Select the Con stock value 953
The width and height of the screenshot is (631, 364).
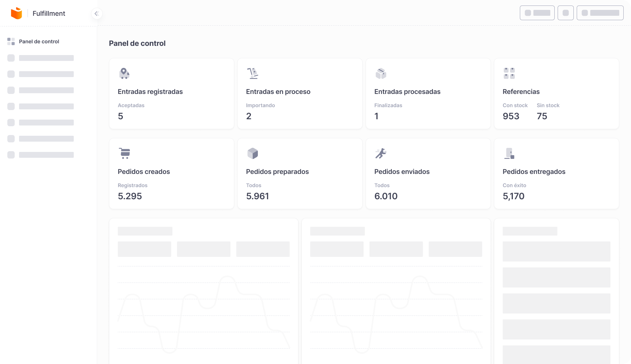[x=511, y=116]
